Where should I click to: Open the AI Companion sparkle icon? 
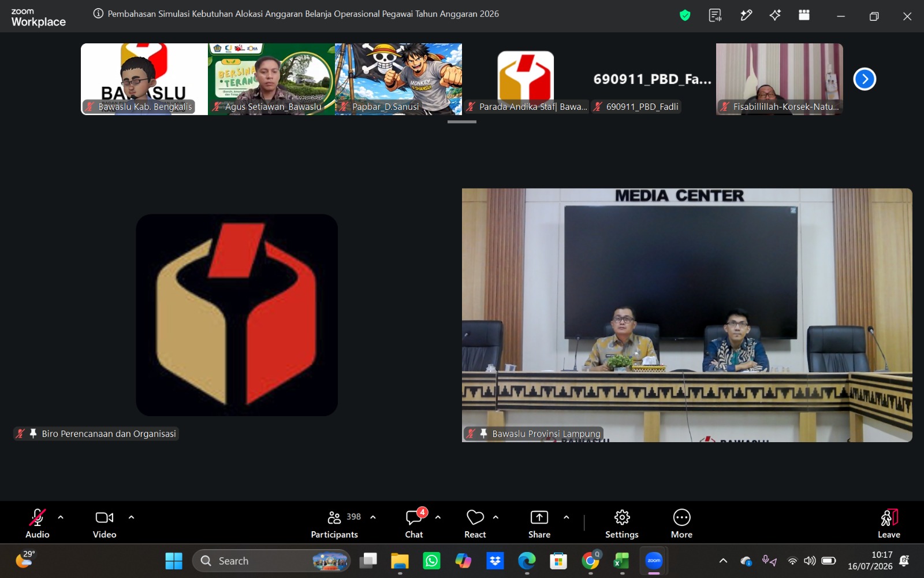tap(775, 16)
